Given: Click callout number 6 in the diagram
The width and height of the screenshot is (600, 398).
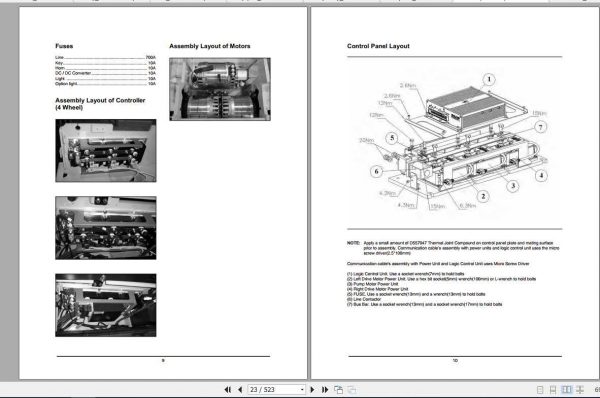Looking at the screenshot, I should tap(376, 171).
